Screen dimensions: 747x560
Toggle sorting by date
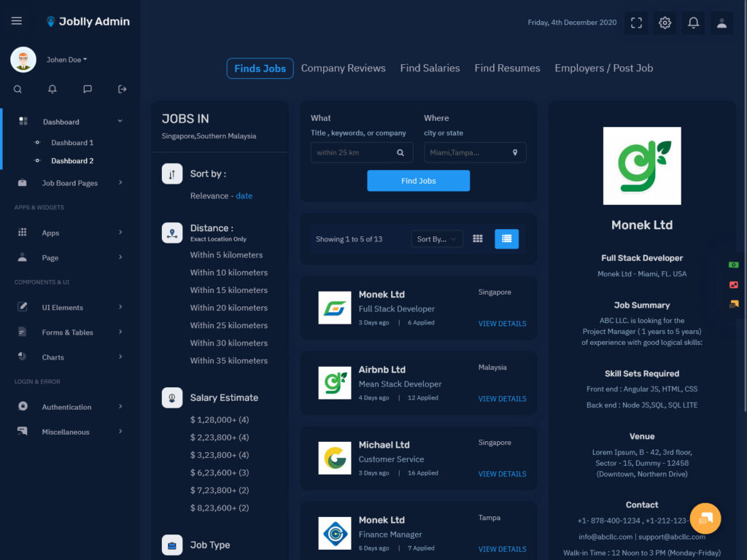pos(244,196)
